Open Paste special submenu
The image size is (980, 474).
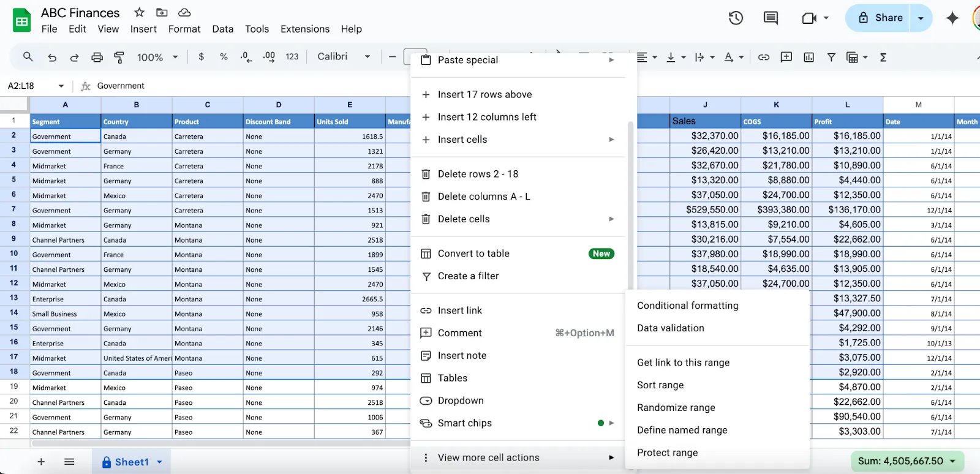click(x=518, y=60)
